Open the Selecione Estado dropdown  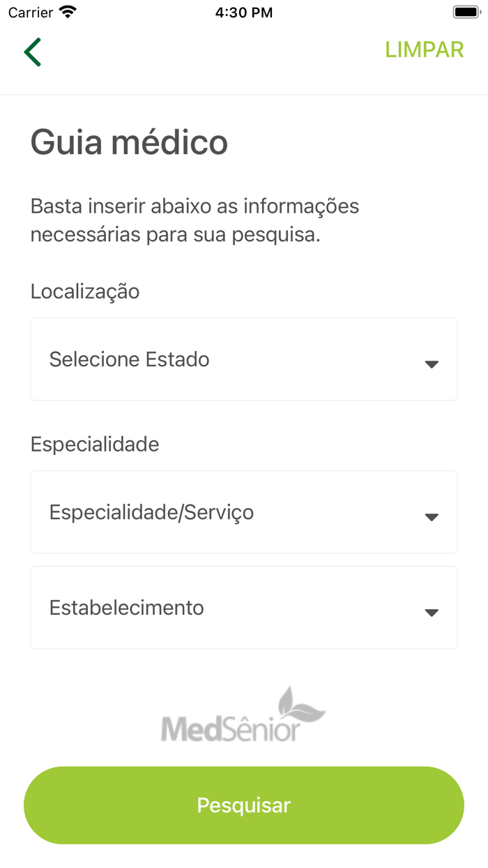243,359
